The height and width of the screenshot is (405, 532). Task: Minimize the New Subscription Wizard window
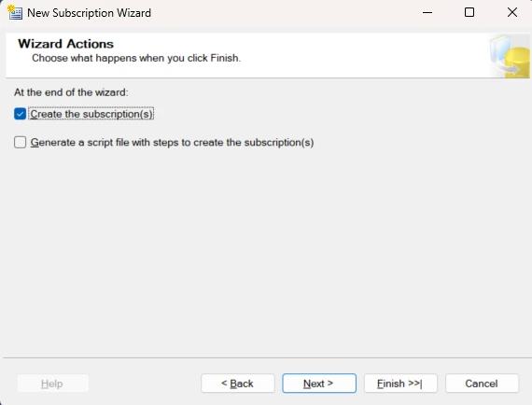[x=427, y=12]
